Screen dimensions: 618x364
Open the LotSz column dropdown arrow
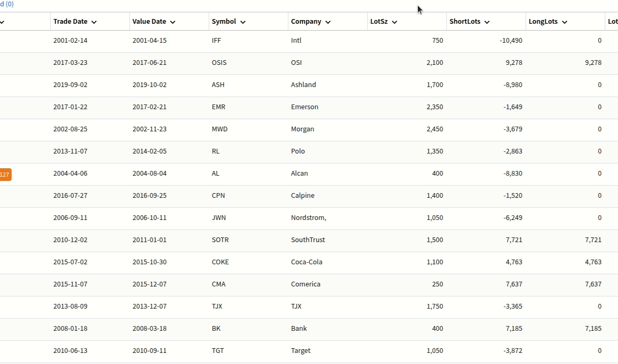[395, 22]
